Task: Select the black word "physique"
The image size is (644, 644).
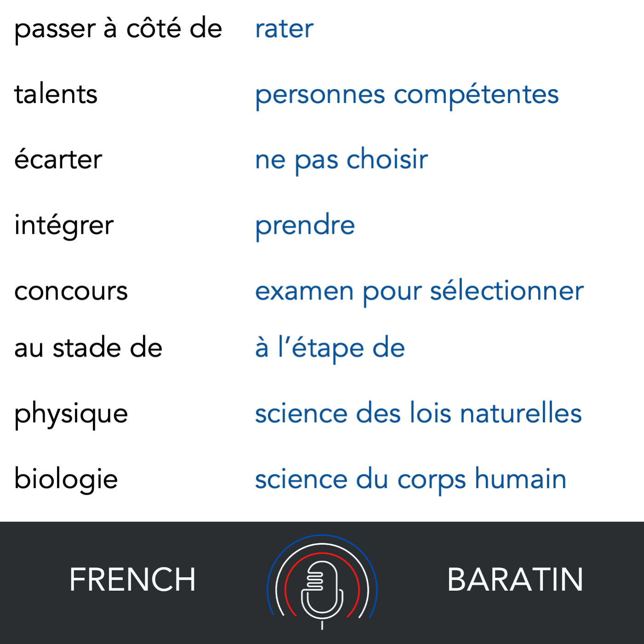Action: click(71, 414)
